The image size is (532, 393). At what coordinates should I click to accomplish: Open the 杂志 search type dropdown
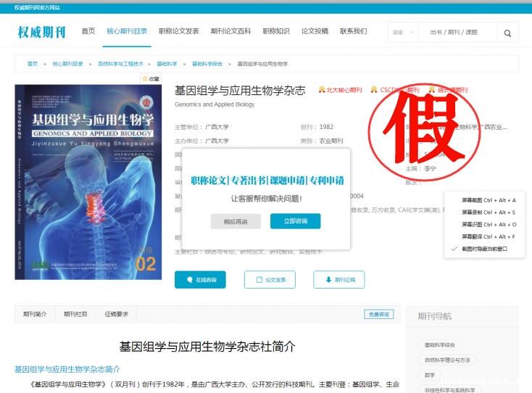click(x=404, y=33)
